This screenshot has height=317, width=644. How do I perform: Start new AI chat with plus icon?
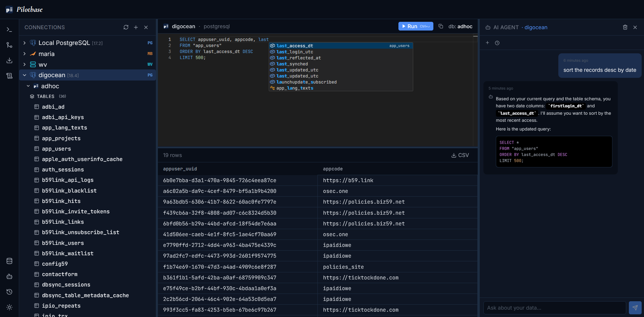click(x=487, y=43)
